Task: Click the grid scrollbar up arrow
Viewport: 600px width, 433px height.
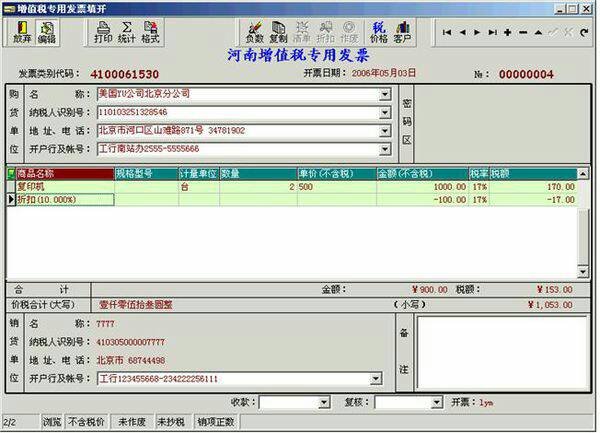Action: pyautogui.click(x=583, y=174)
